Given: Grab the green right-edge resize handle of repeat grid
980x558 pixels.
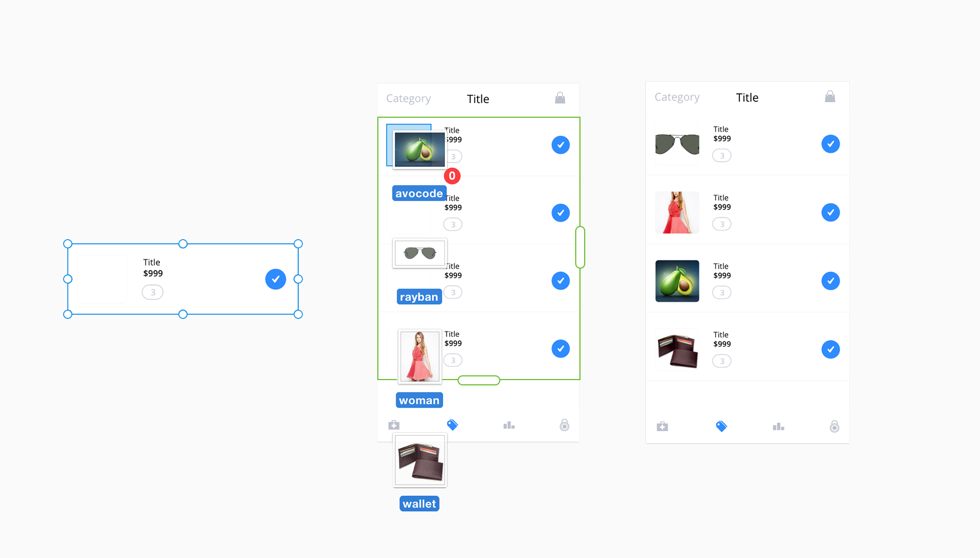Looking at the screenshot, I should (x=580, y=247).
